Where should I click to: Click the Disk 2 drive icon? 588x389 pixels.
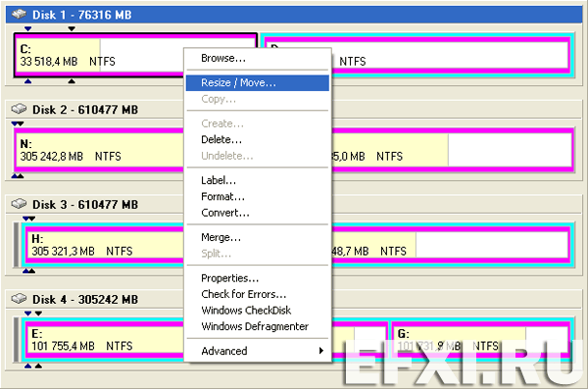click(x=19, y=109)
